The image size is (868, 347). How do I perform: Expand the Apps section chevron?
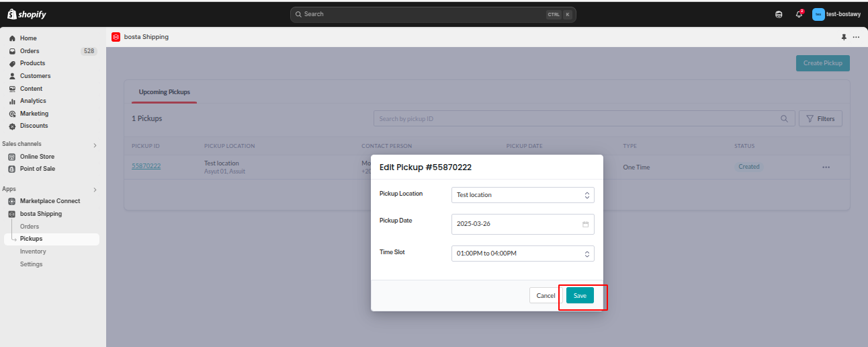tap(95, 190)
